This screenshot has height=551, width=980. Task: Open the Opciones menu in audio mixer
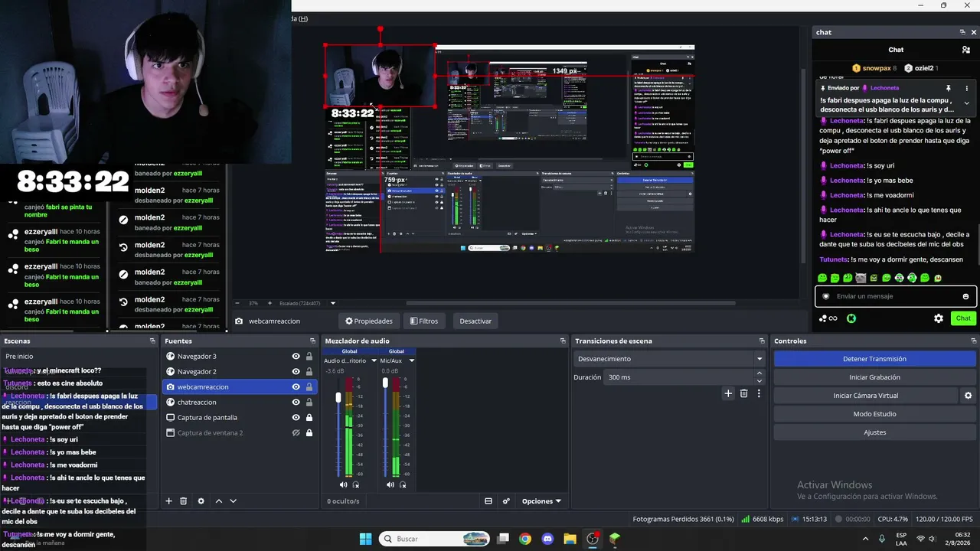pos(541,501)
